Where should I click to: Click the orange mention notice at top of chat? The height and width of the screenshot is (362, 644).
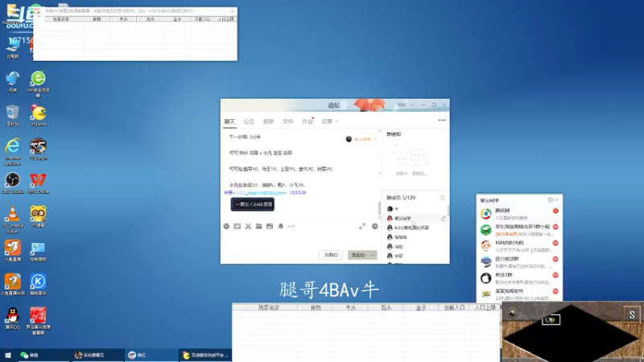[361, 139]
